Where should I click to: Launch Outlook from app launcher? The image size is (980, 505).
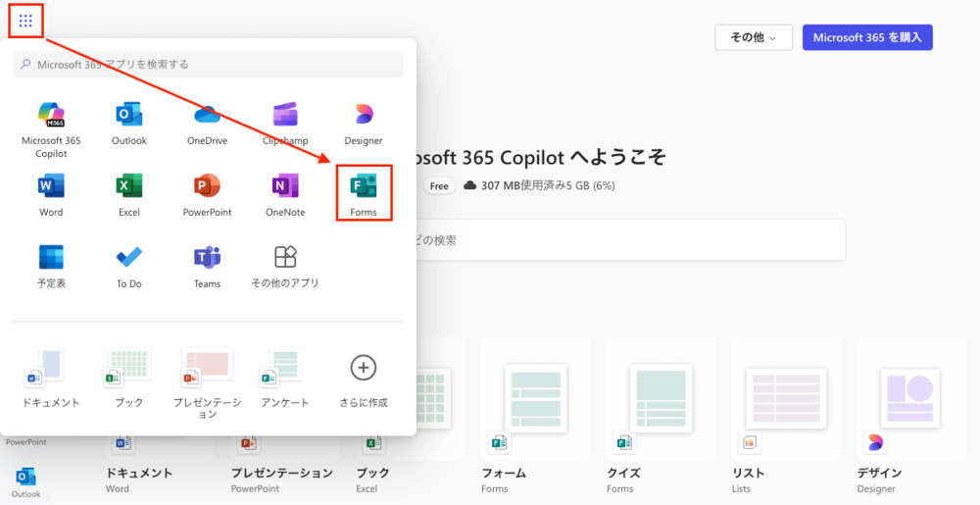(129, 123)
